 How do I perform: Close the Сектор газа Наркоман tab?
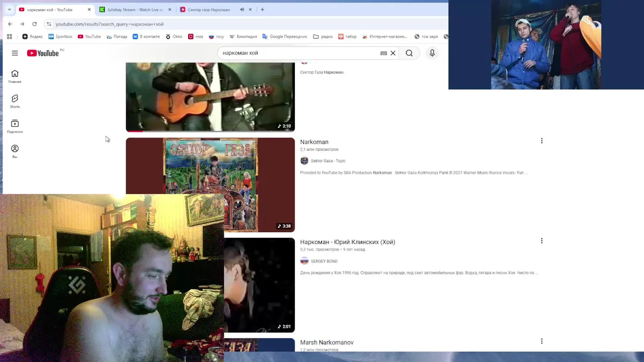tap(250, 10)
